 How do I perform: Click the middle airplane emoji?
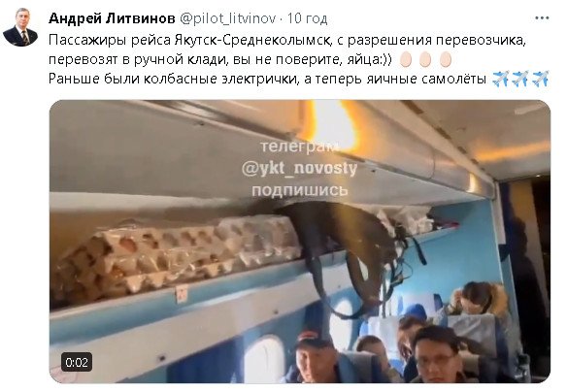coord(520,79)
